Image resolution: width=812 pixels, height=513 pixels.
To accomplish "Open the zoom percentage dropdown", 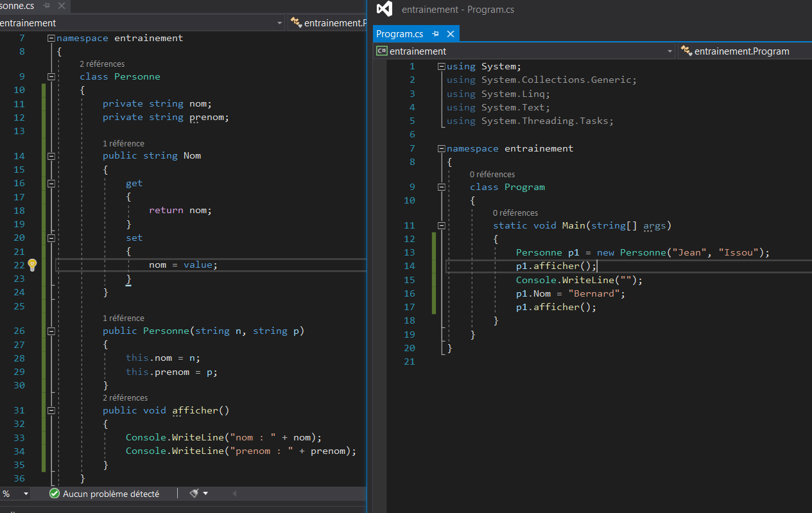I will (26, 494).
